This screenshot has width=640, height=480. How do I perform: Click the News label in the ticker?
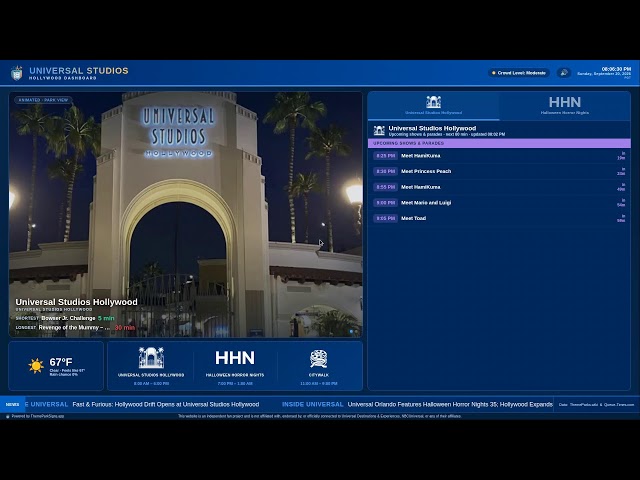pos(12,404)
